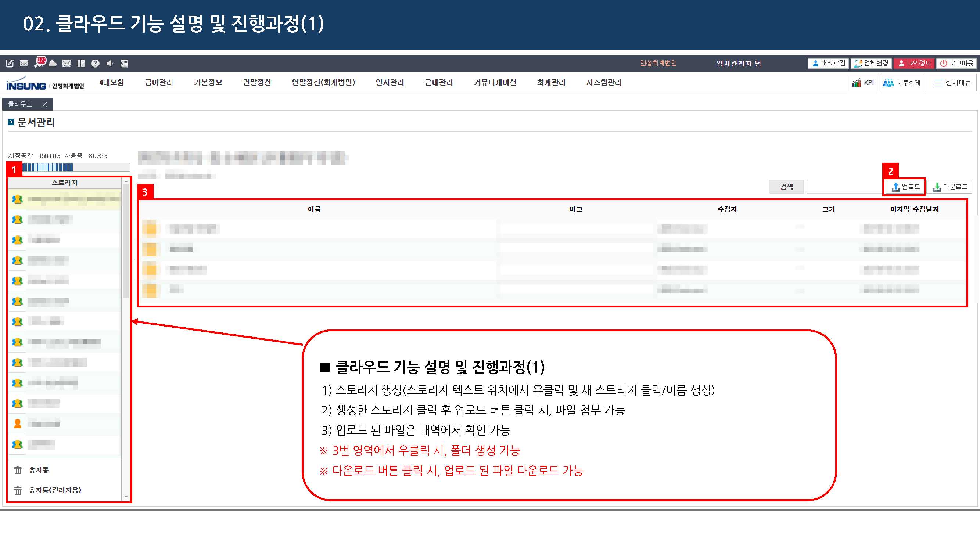Expand the 전체메뉴 full menu
The height and width of the screenshot is (551, 980).
(x=951, y=83)
